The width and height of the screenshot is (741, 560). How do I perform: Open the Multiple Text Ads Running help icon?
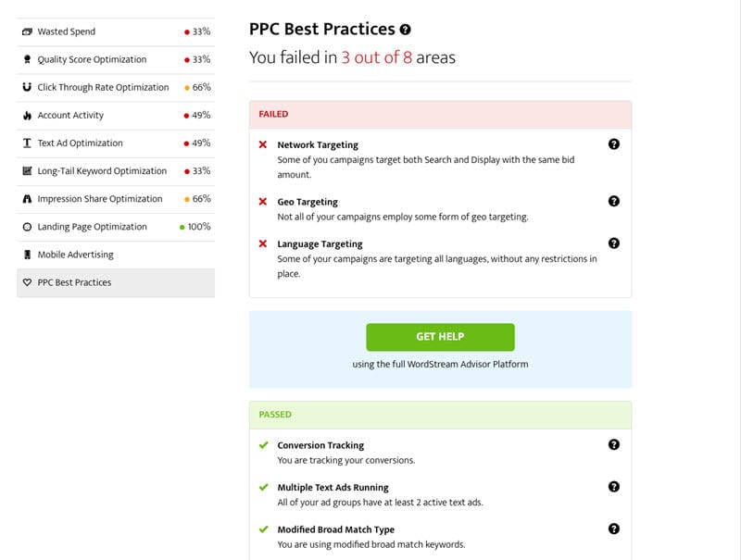click(613, 486)
